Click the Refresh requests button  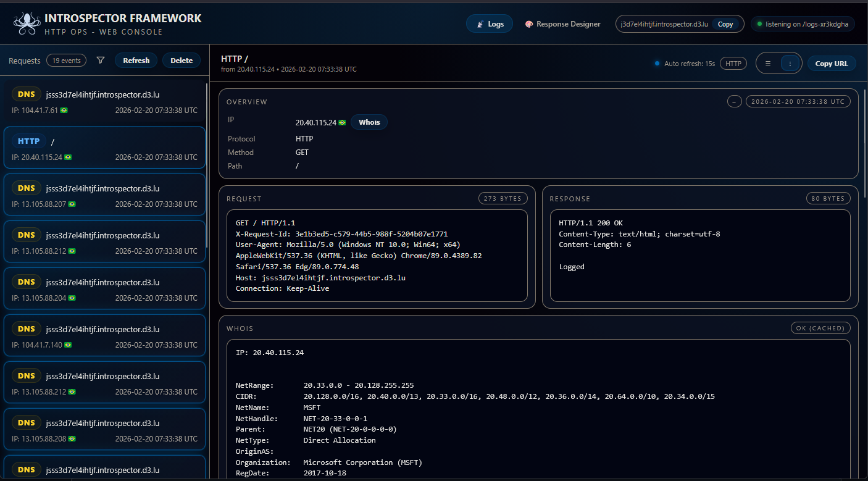136,61
